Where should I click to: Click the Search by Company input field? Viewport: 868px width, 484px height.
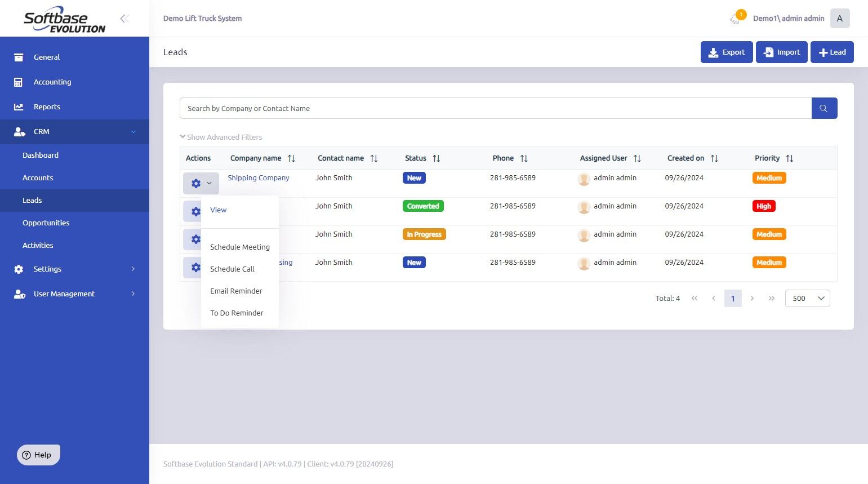pos(496,108)
